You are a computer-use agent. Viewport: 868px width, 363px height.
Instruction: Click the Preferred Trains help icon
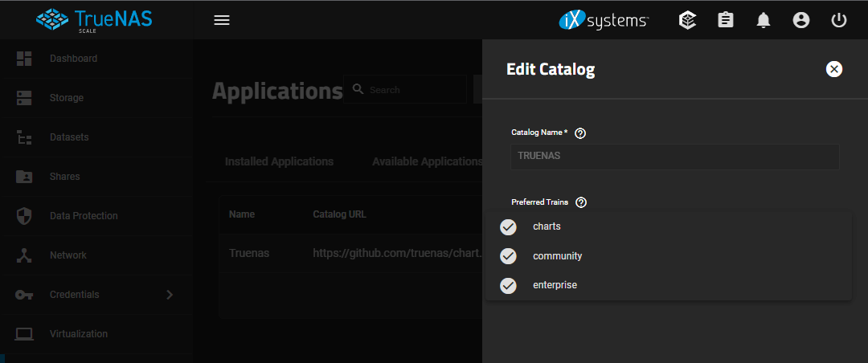tap(581, 202)
